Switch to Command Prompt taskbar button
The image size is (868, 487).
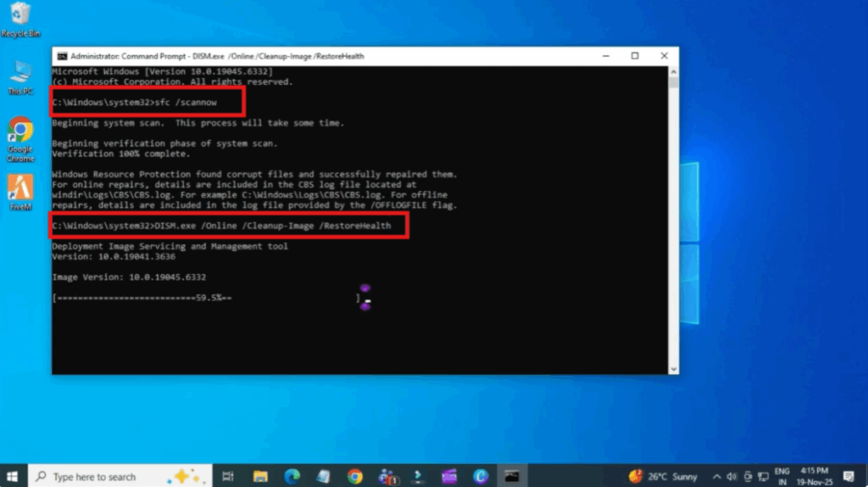pyautogui.click(x=511, y=477)
